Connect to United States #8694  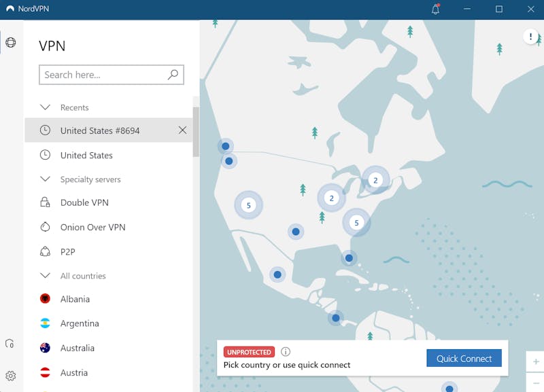coord(109,130)
